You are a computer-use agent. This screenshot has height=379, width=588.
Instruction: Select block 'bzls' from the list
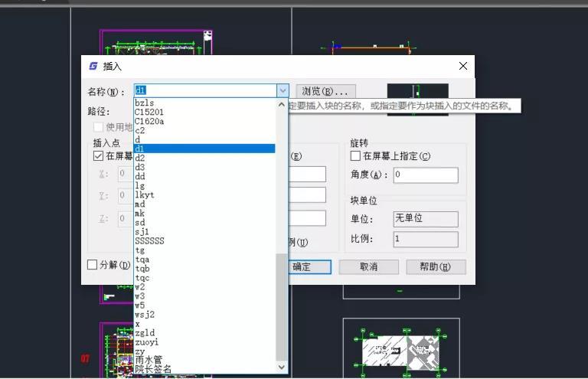(x=145, y=103)
